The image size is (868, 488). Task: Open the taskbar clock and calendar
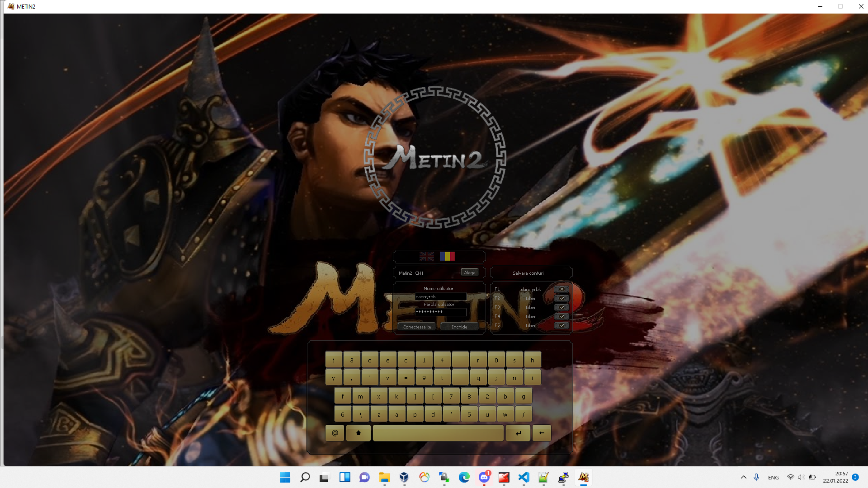[x=835, y=477]
